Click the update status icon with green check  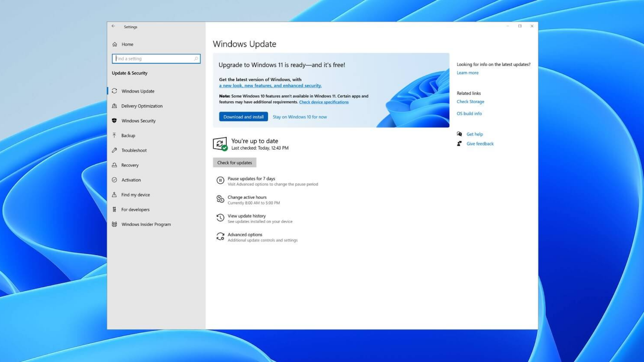[x=220, y=144]
